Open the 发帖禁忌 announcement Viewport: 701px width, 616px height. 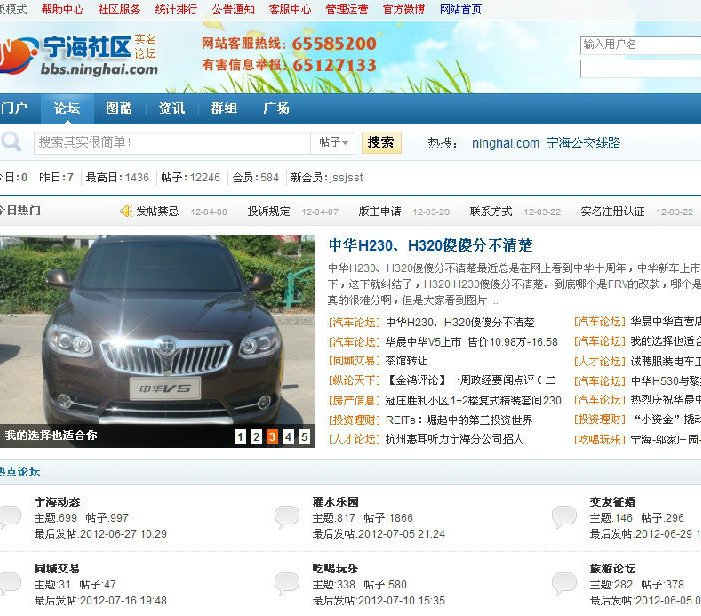click(x=157, y=211)
